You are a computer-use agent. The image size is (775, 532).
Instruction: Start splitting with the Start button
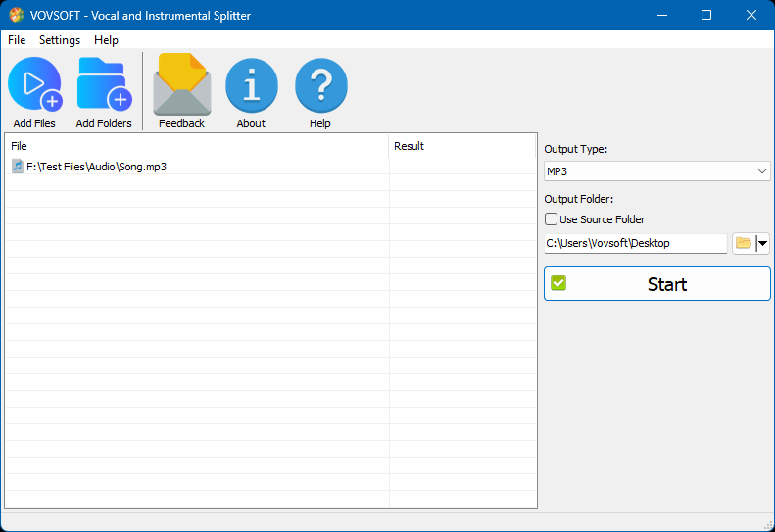656,284
